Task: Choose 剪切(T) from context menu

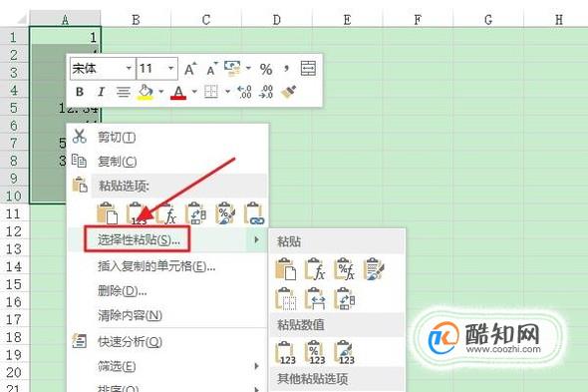Action: coord(117,137)
